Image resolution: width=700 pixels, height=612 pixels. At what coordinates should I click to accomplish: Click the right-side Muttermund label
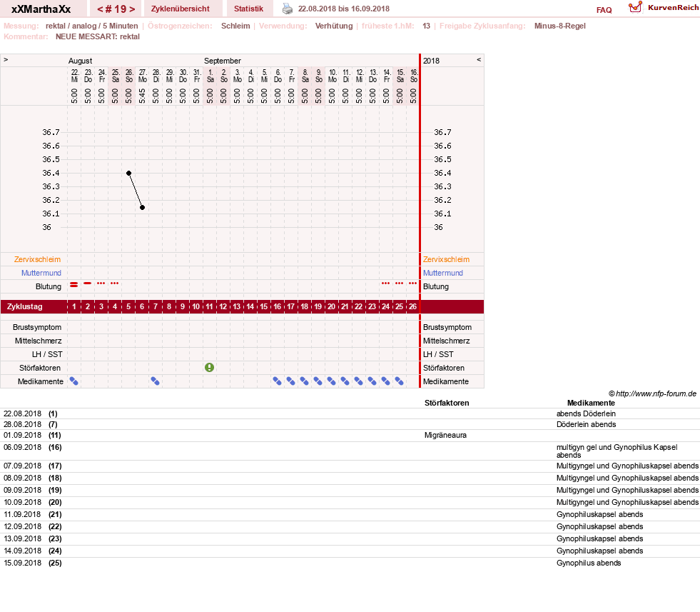click(443, 273)
